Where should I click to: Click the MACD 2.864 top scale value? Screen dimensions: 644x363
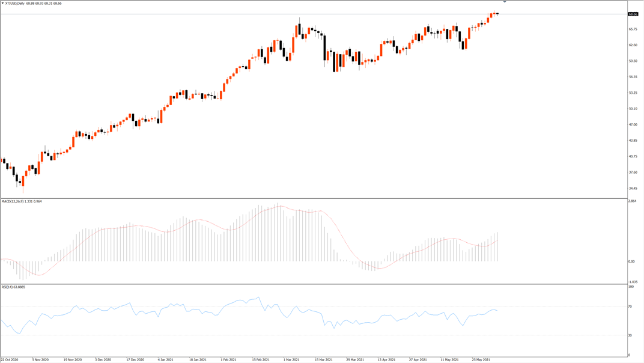click(632, 201)
